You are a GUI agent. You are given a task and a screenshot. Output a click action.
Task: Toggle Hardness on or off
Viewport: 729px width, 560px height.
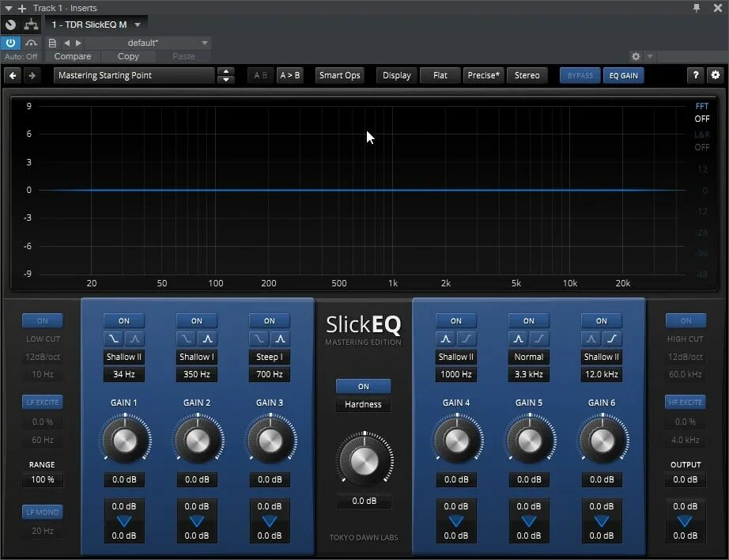pyautogui.click(x=363, y=387)
